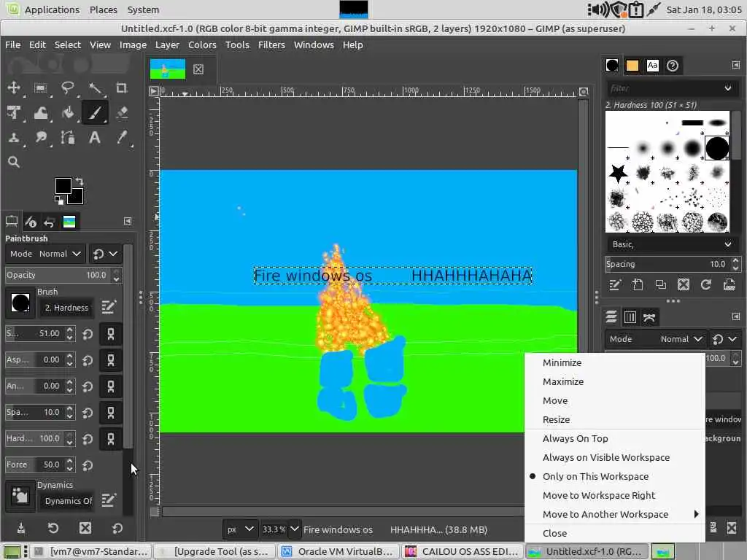Open the Colors menu
This screenshot has width=747, height=560.
click(202, 44)
